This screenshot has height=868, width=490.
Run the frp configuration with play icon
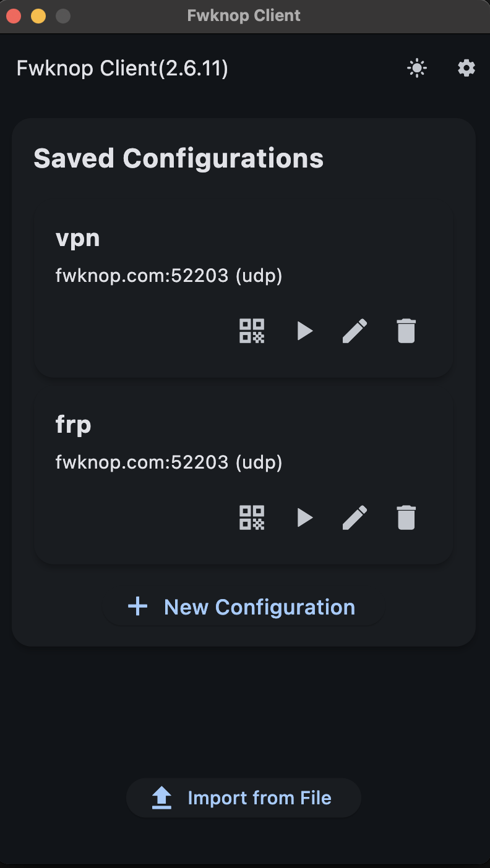(304, 517)
